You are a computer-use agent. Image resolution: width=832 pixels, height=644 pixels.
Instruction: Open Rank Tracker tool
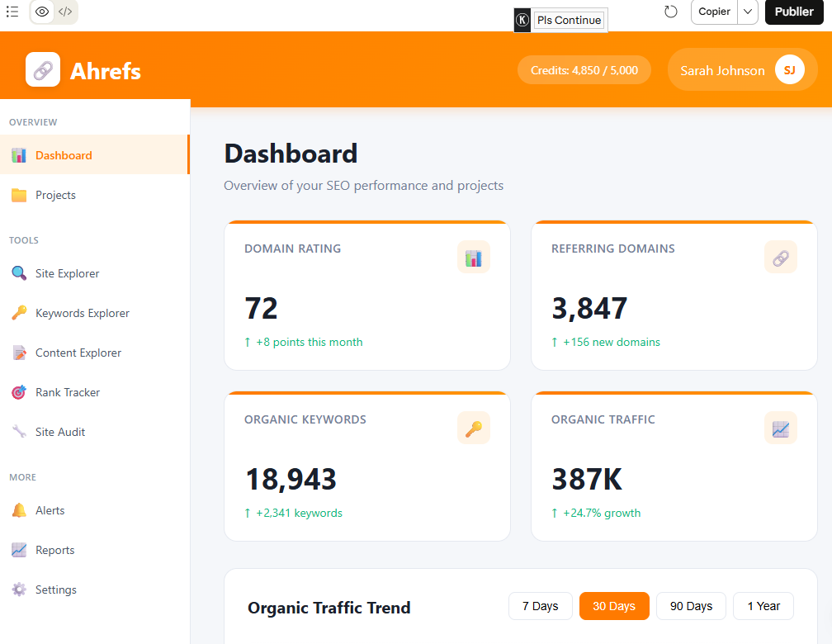pyautogui.click(x=94, y=392)
